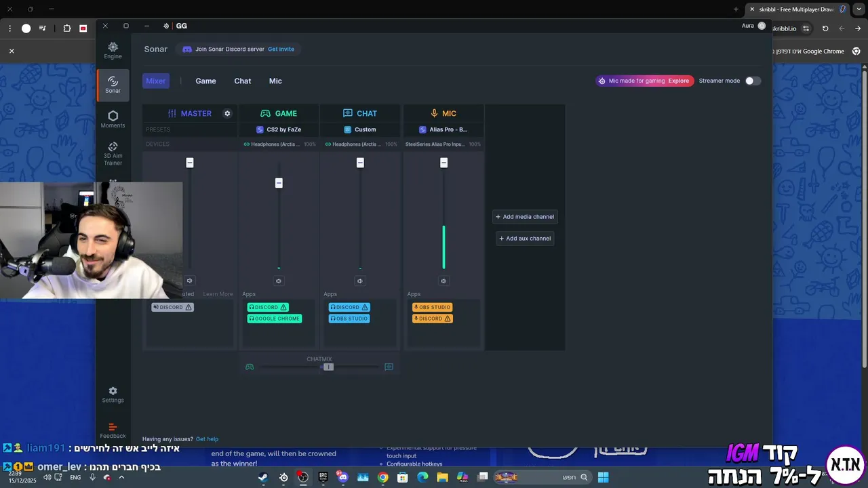Switch to the Chat tab

point(243,81)
